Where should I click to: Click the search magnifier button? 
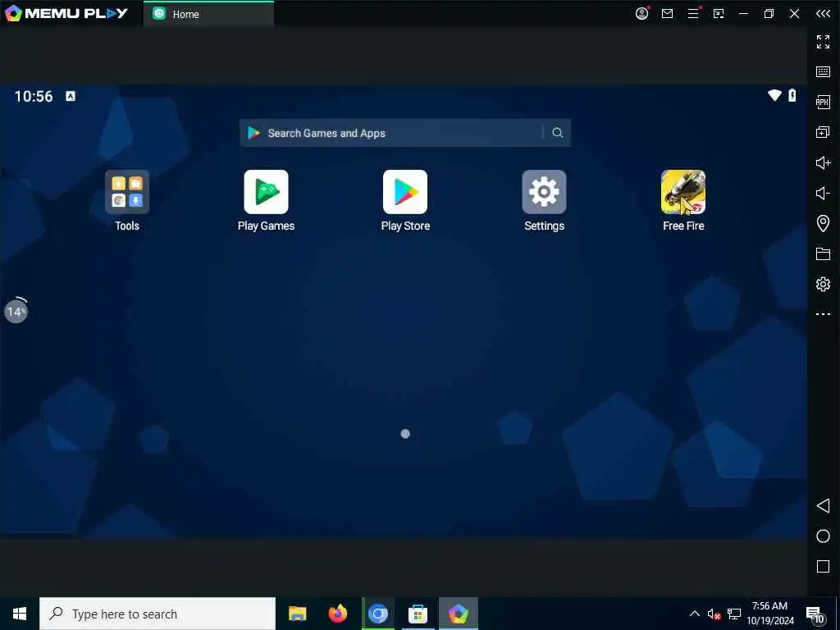pos(557,133)
